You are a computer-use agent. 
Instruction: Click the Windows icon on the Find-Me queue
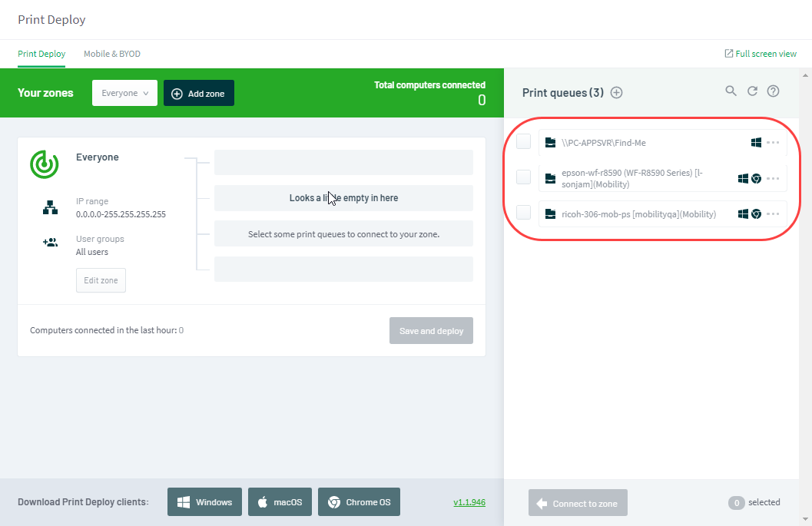pos(756,141)
